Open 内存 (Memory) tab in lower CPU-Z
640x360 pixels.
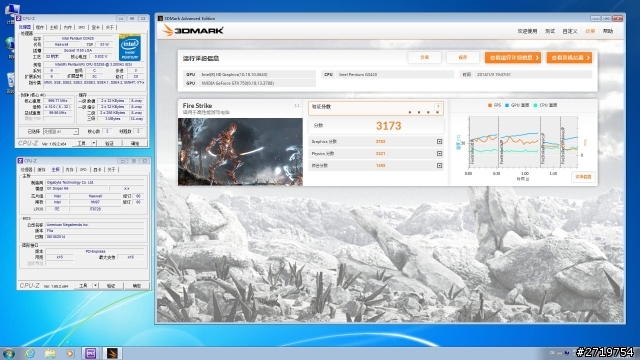point(69,169)
